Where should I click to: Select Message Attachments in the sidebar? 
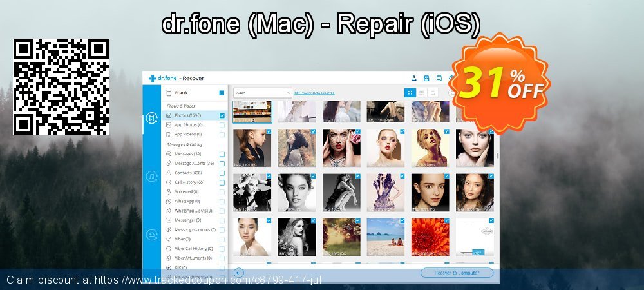(193, 164)
